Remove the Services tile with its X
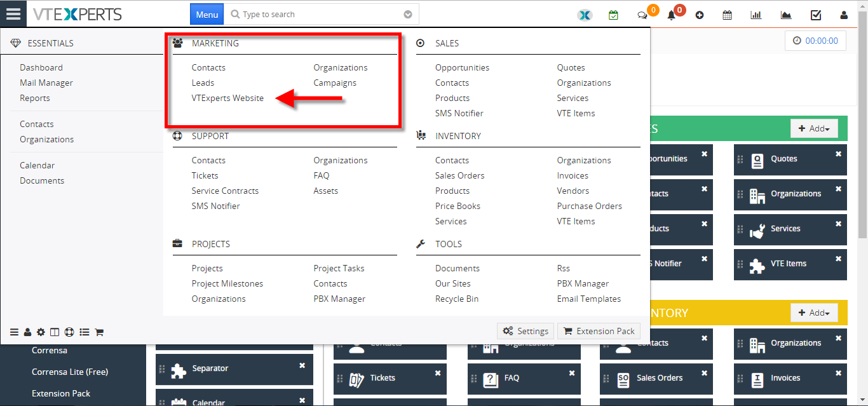 838,224
